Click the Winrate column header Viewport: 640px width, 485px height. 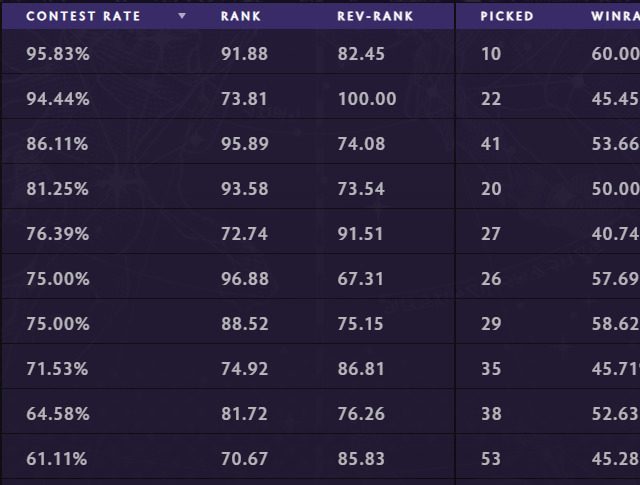point(615,17)
